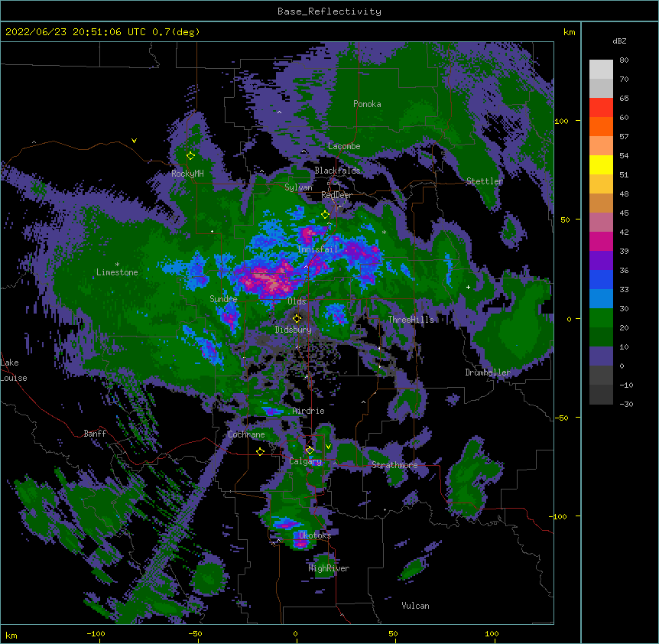The width and height of the screenshot is (659, 644).
Task: Click the Banff town label
Action: (95, 434)
